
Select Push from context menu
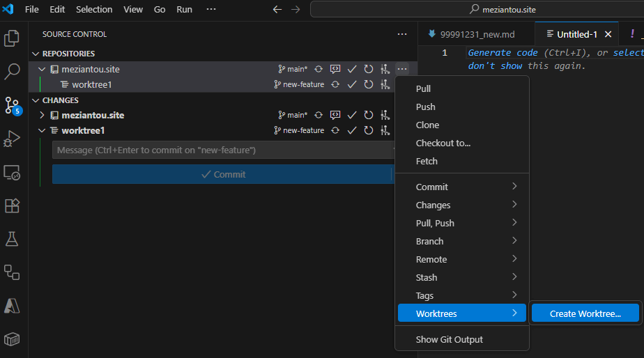[462, 107]
